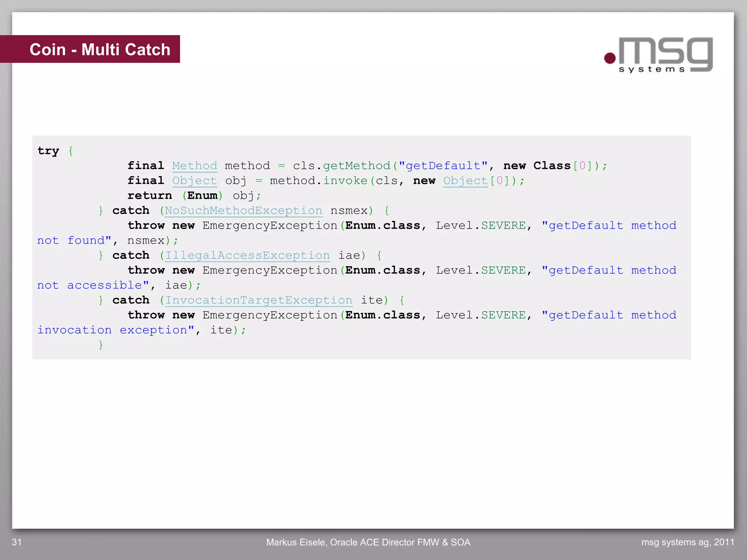Viewport: 747px width, 560px height.
Task: Click slide number 31
Action: (17, 542)
